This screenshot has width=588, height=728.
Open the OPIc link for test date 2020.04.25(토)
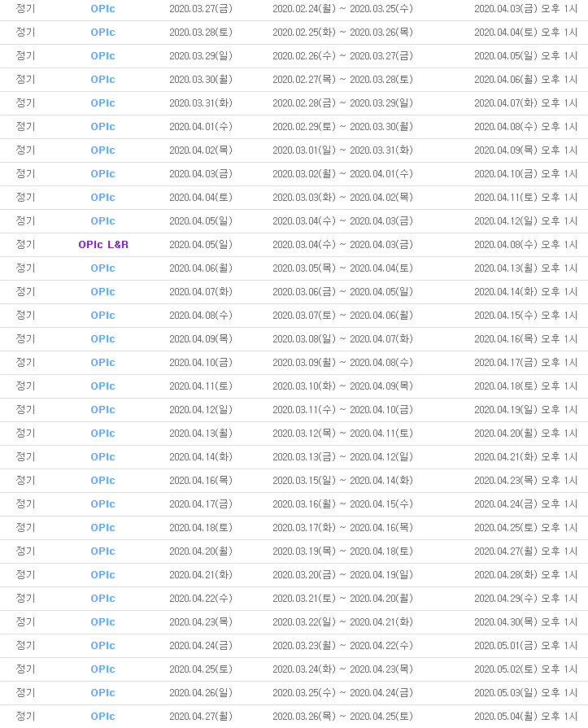click(x=102, y=669)
